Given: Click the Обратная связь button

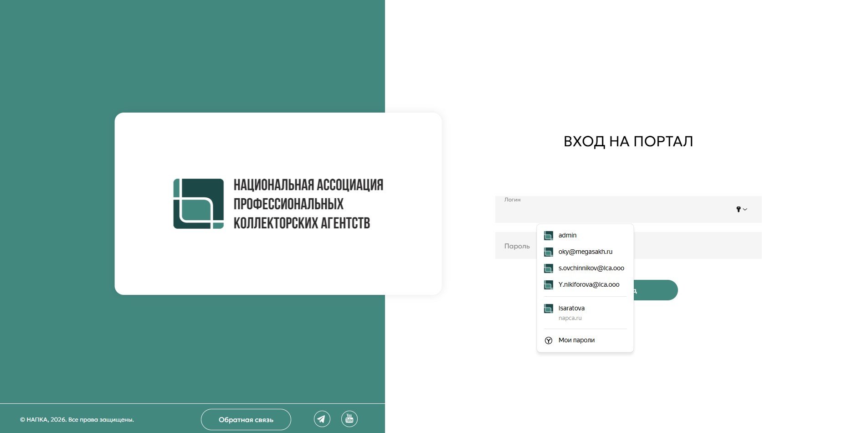Looking at the screenshot, I should pos(246,420).
